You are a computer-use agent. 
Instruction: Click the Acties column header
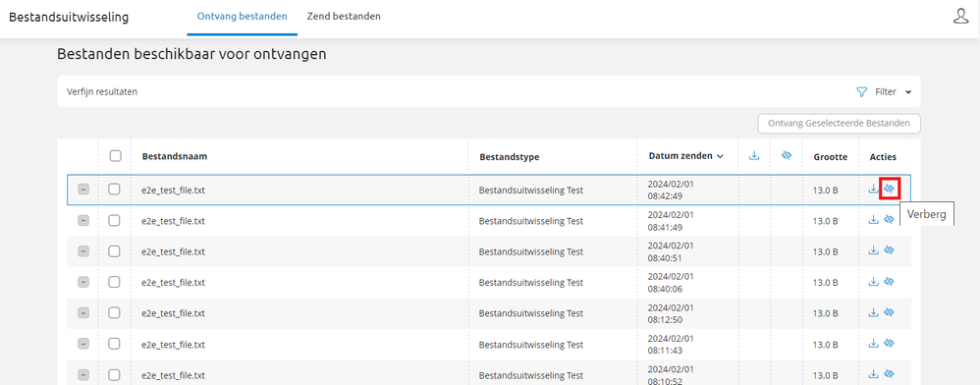(883, 157)
